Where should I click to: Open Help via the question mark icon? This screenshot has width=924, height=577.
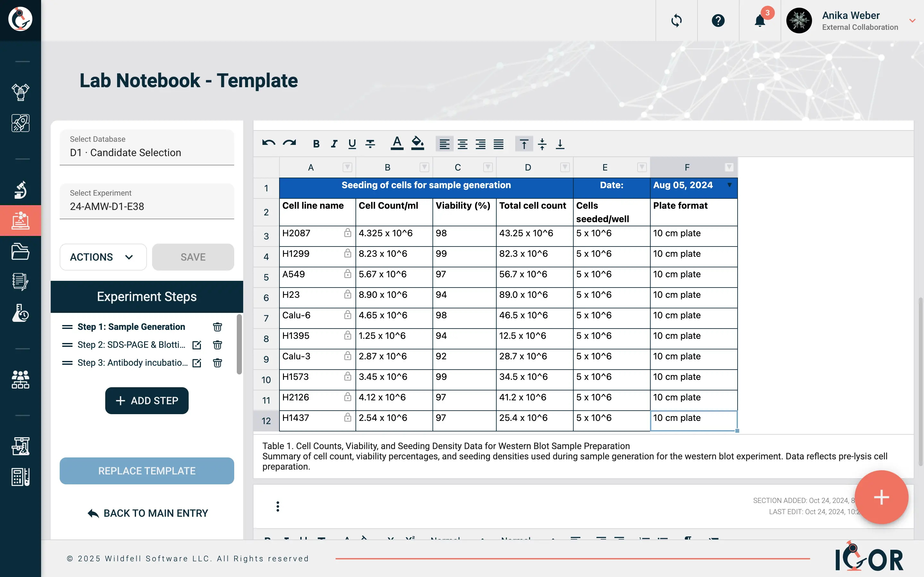click(x=718, y=21)
